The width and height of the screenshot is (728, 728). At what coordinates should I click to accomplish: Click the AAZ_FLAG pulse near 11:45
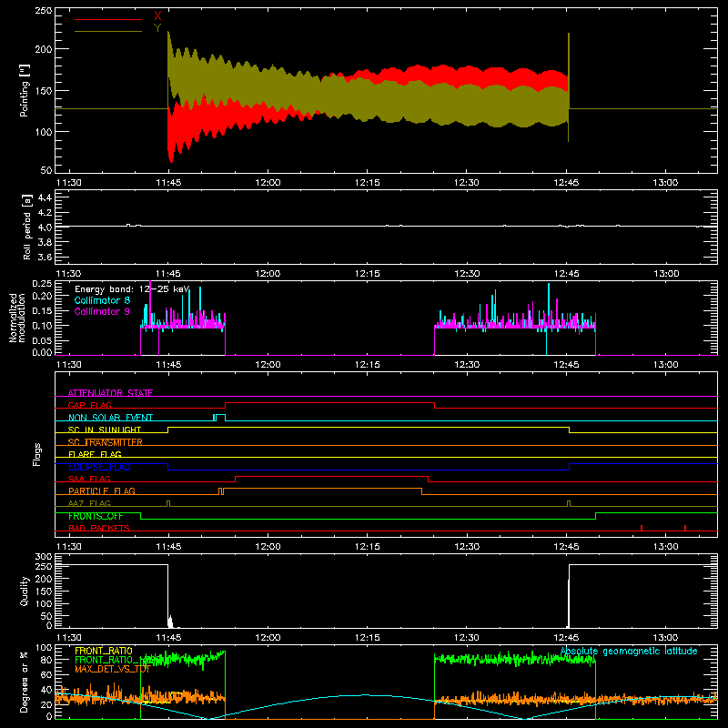[x=168, y=503]
